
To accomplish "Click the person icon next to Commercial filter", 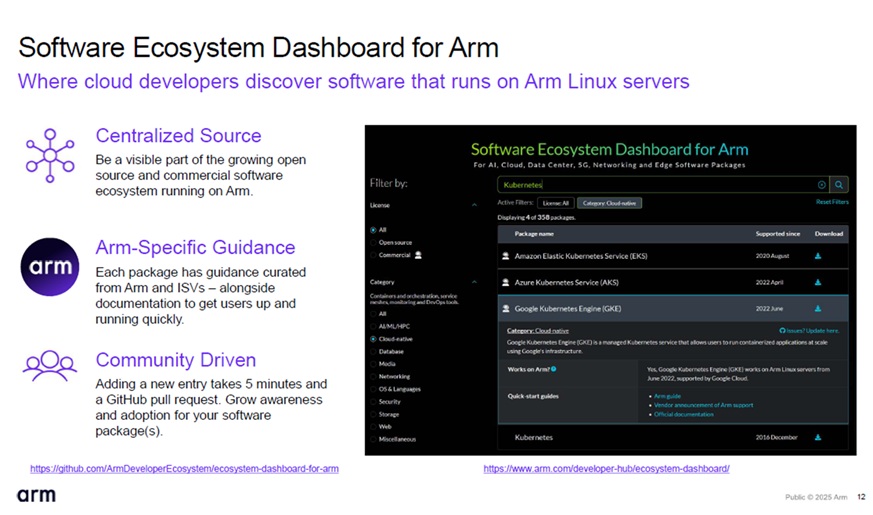I will click(x=418, y=255).
